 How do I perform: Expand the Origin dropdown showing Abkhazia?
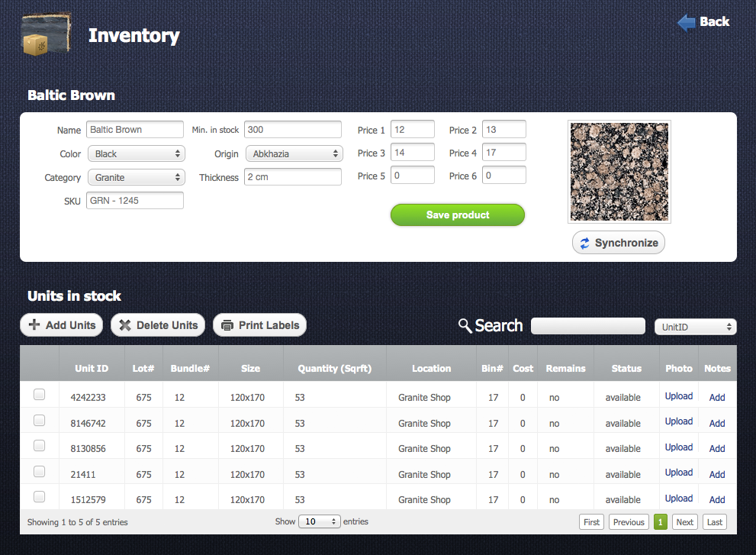[x=294, y=154]
